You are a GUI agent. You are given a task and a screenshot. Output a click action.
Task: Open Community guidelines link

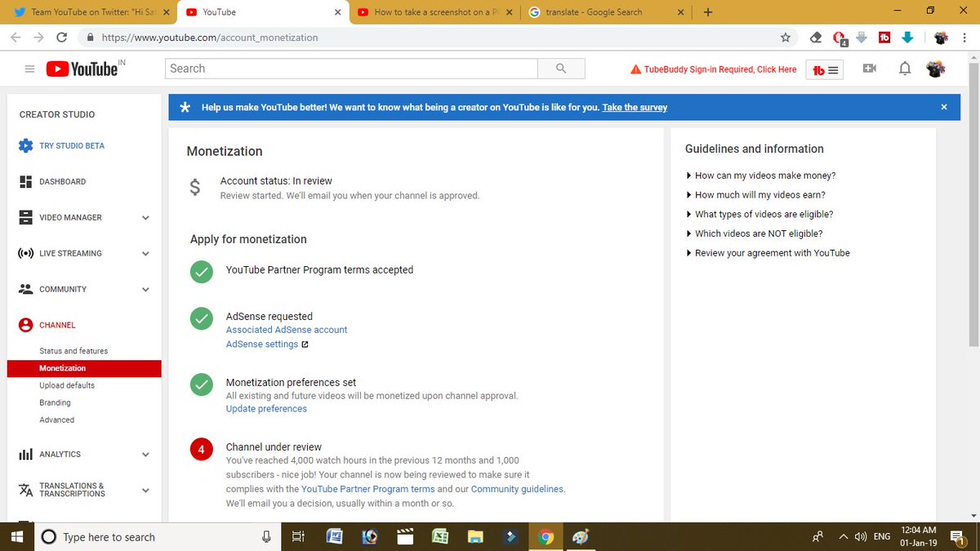pos(517,489)
